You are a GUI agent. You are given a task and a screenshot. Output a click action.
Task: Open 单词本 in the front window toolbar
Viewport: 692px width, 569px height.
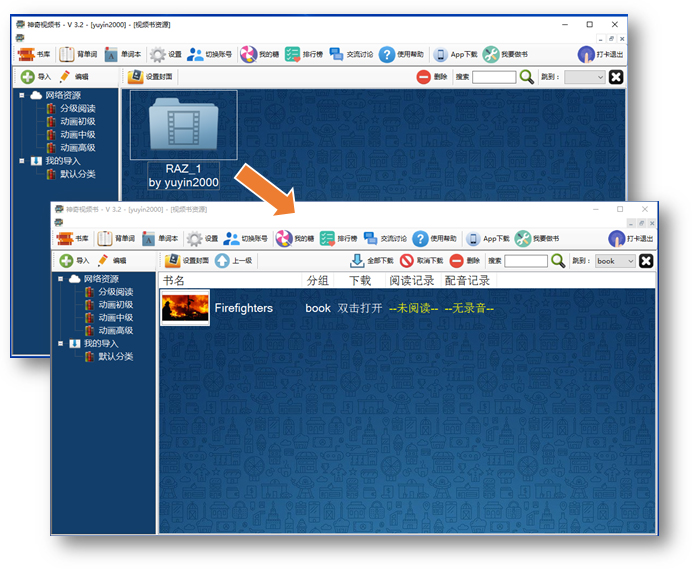(160, 238)
